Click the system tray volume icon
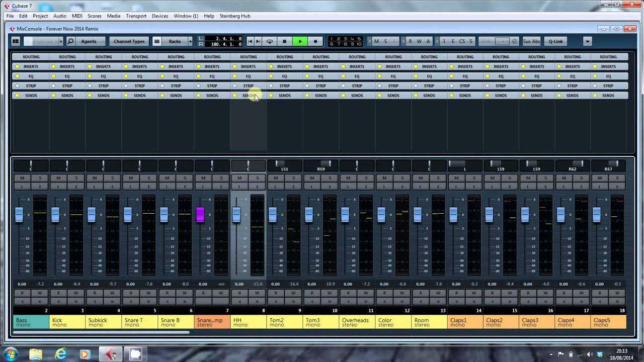Image resolution: width=644 pixels, height=362 pixels. tap(590, 354)
